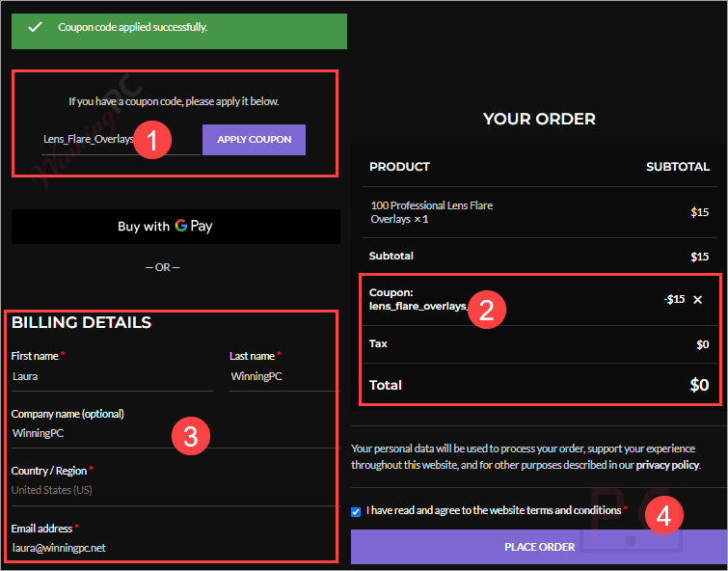Focus the coupon code text field
The image size is (728, 571).
[89, 140]
